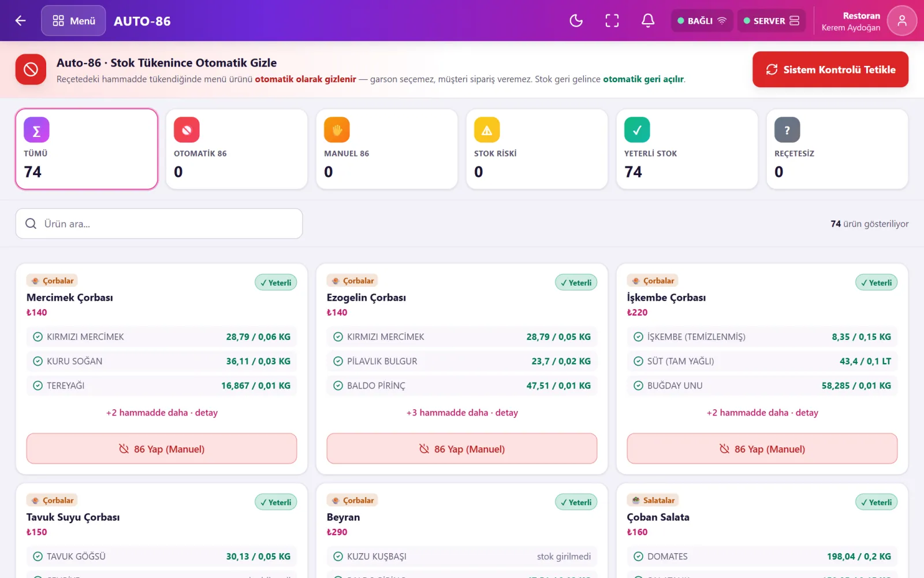The width and height of the screenshot is (924, 578).
Task: Filter by STOK RİSKİ warning card
Action: point(537,149)
